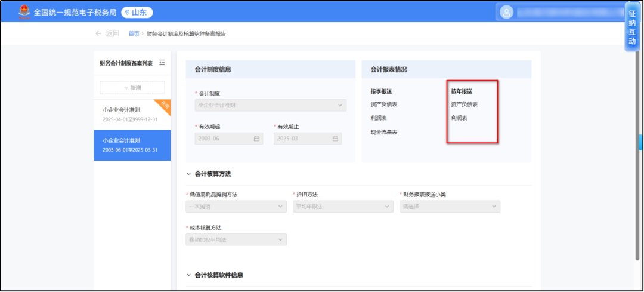Select 小企业会计准则 2003-06-01至2025-03-31 record

pos(132,145)
